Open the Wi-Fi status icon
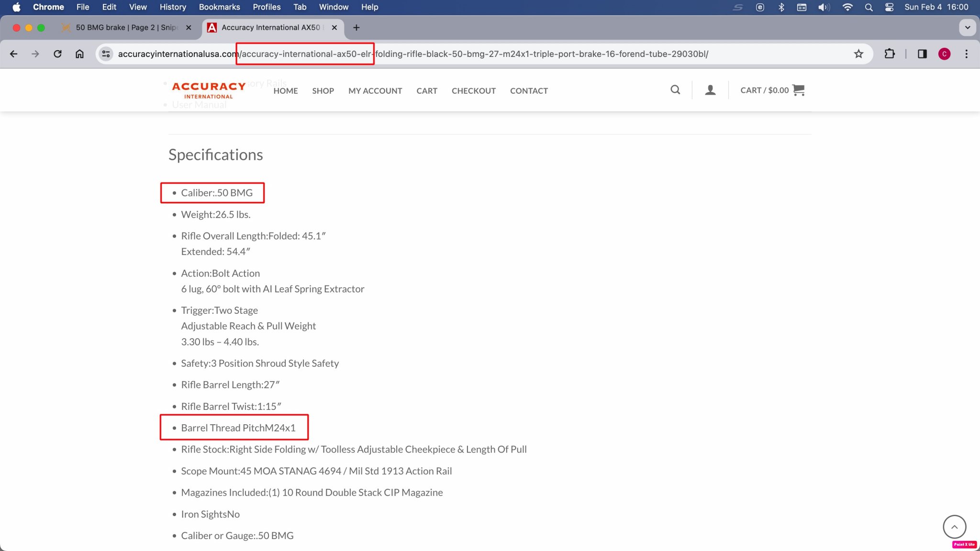Viewport: 980px width, 551px height. click(847, 7)
